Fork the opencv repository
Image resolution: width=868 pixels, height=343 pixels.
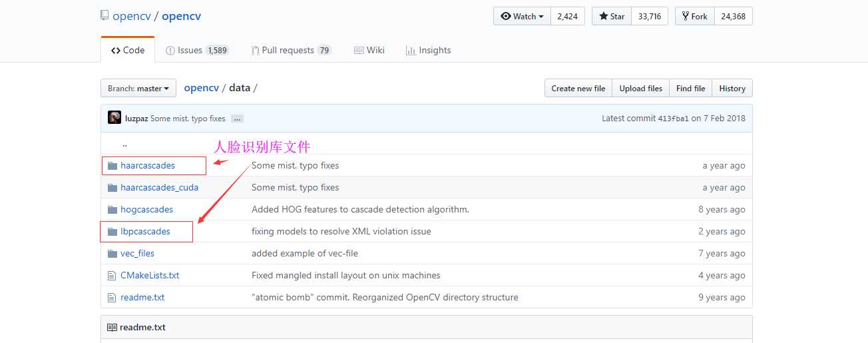694,16
